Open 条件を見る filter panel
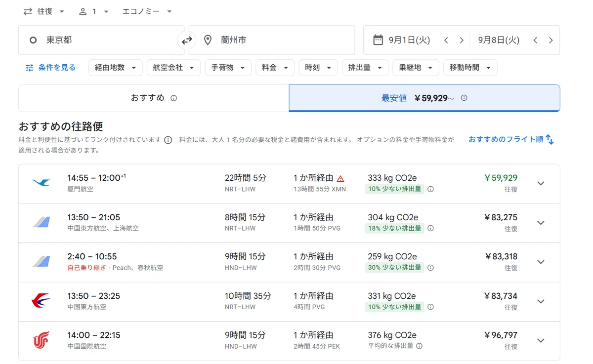 point(50,68)
